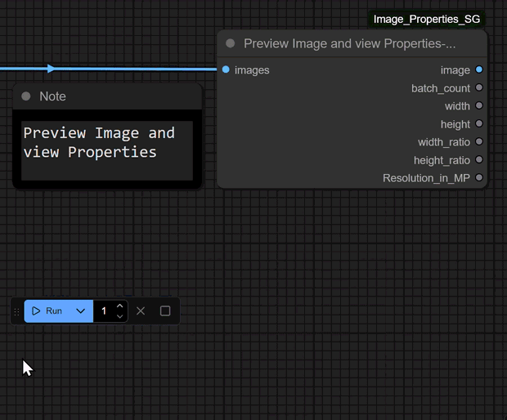Collapse the Preview Image node via dot
Image resolution: width=507 pixels, height=420 pixels.
[230, 43]
